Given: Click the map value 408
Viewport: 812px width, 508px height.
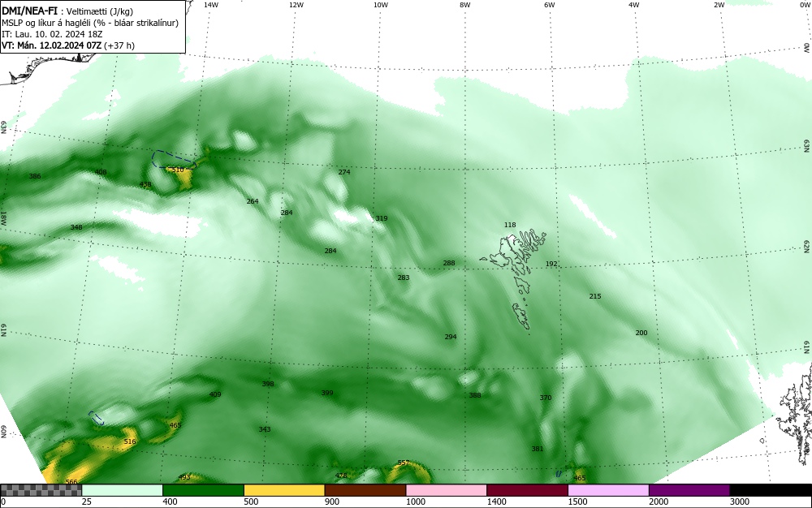Looking at the screenshot, I should pos(101,172).
